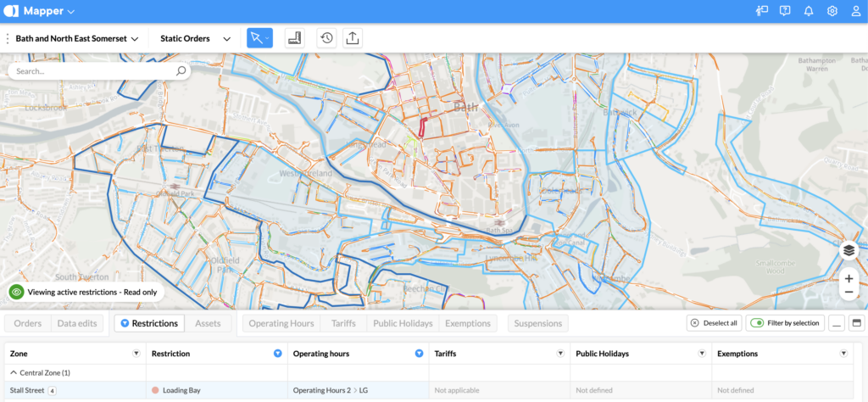Open the notifications bell
The width and height of the screenshot is (868, 402).
[809, 11]
